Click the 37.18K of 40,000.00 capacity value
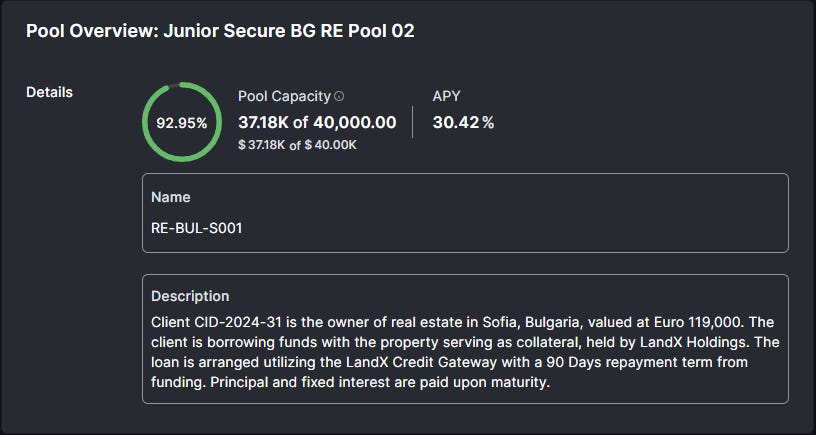The width and height of the screenshot is (816, 435). point(317,123)
